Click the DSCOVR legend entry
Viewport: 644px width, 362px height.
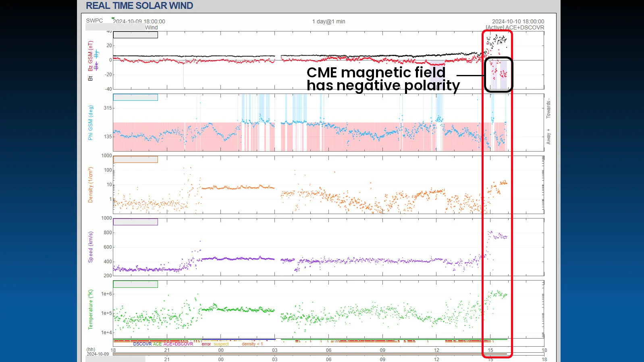(x=142, y=344)
